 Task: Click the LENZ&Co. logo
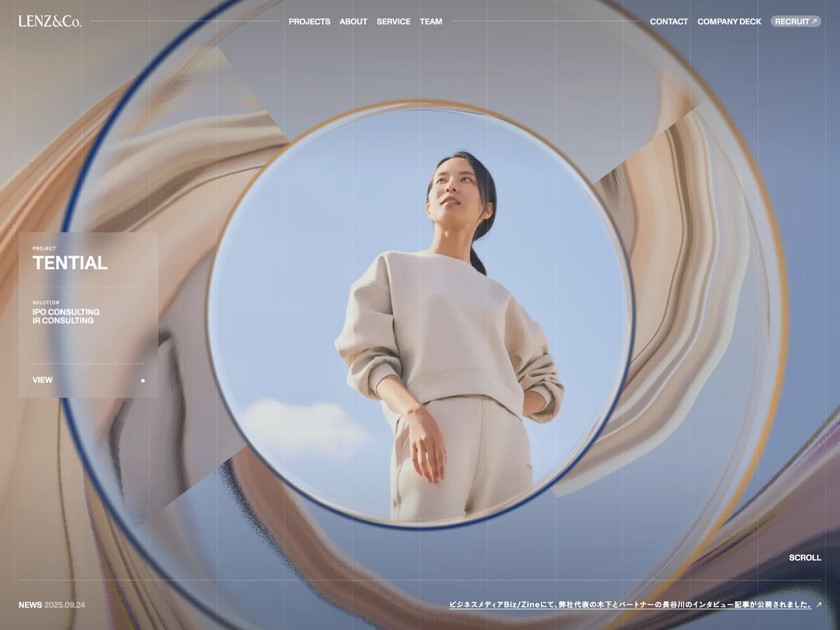[50, 21]
